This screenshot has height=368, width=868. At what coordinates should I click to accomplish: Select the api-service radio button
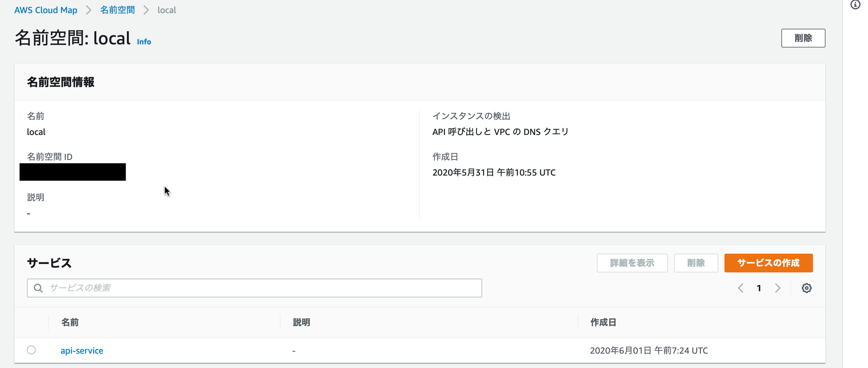point(31,350)
